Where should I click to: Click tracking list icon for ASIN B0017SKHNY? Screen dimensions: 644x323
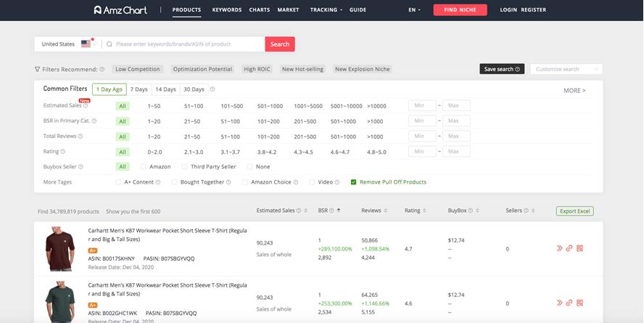(x=580, y=248)
